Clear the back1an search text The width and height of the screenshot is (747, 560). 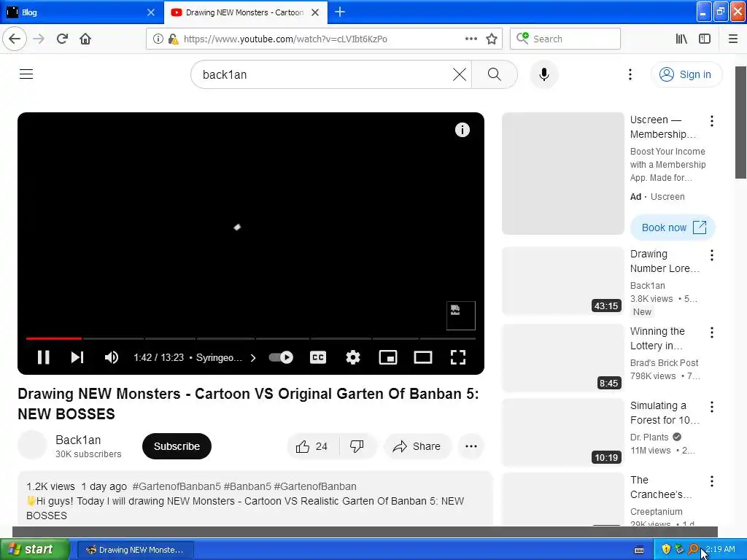460,74
